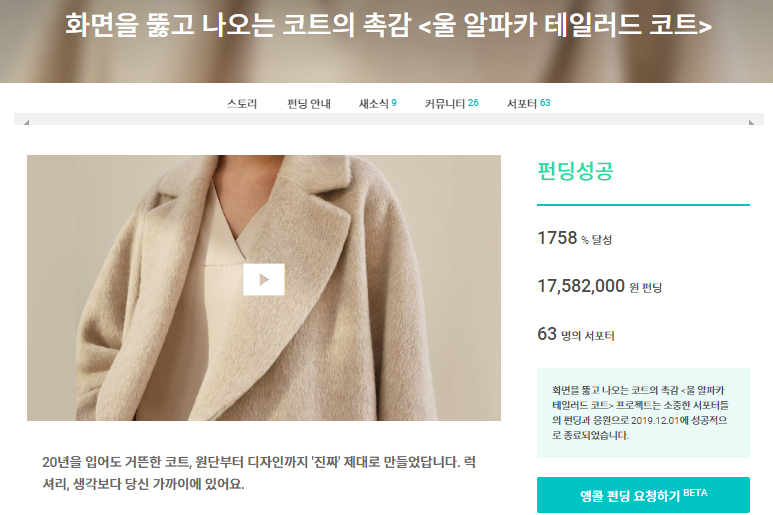Switch to the 펀딩 안내 tab
The image size is (773, 515).
click(x=309, y=103)
